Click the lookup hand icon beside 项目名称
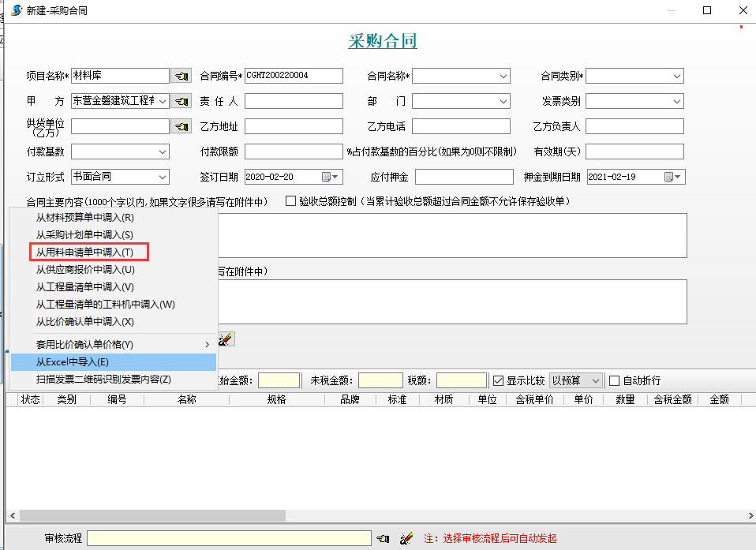Image resolution: width=756 pixels, height=550 pixels. pos(182,76)
